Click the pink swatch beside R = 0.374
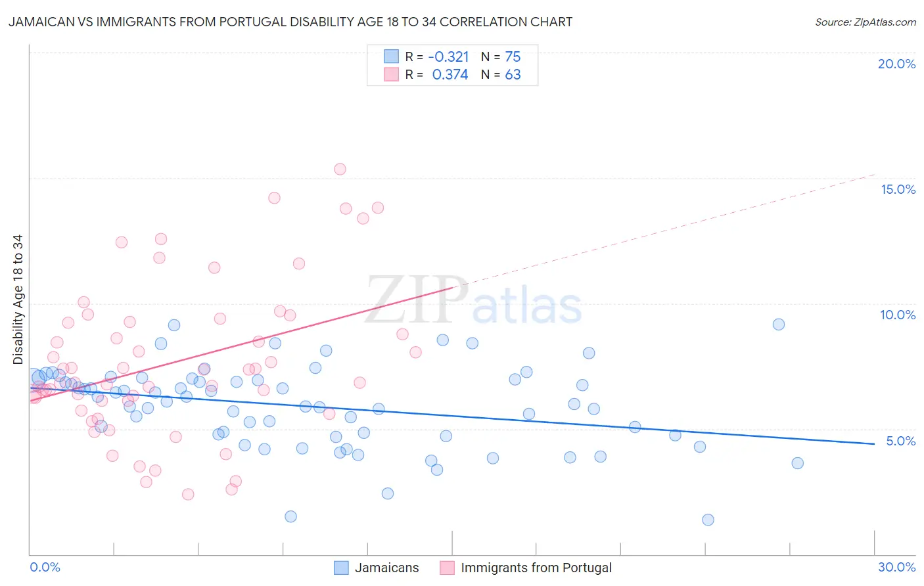The width and height of the screenshot is (924, 586). (392, 74)
